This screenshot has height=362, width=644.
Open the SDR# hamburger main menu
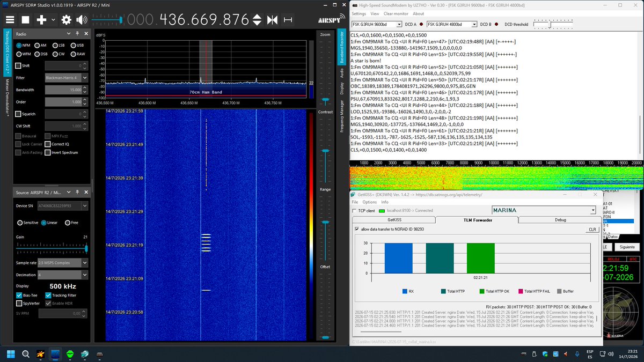click(10, 20)
